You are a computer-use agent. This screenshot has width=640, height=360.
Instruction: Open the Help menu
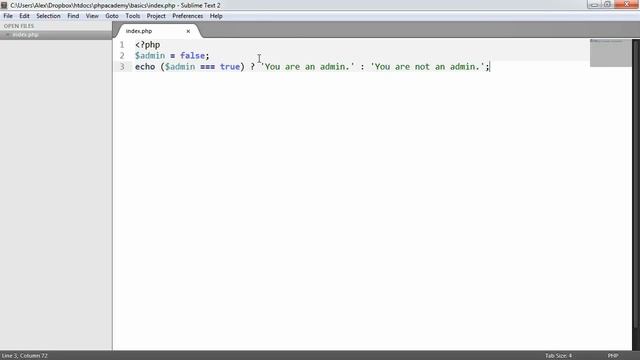click(x=216, y=16)
